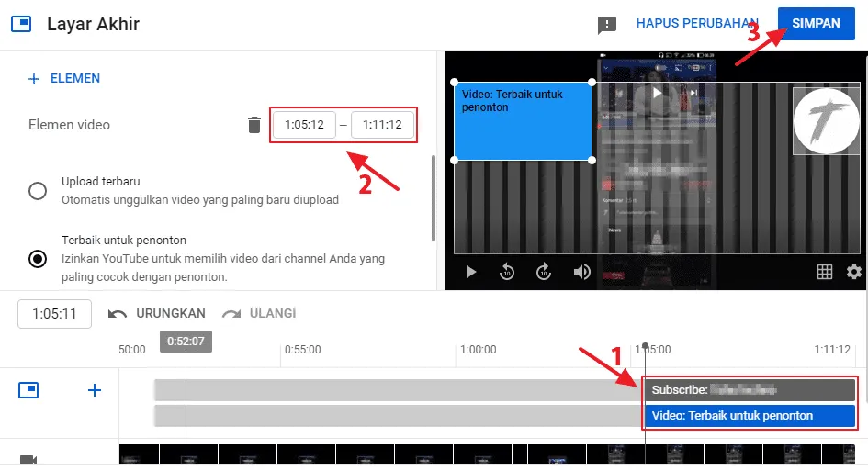Click HAPUS PERUBAHAN to discard changes

click(x=697, y=23)
